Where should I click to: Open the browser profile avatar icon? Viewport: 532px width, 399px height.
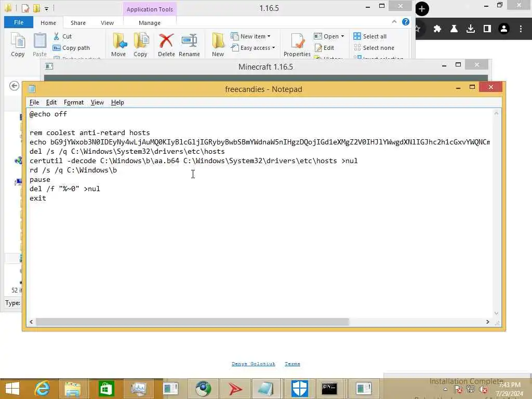(x=504, y=29)
